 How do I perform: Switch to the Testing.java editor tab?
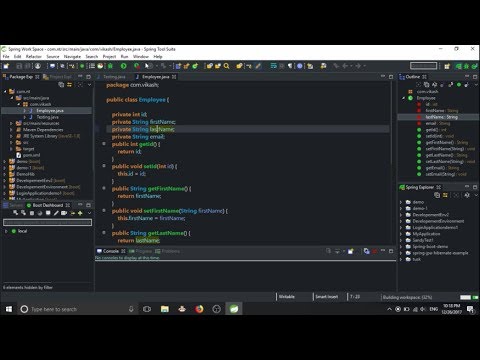pyautogui.click(x=114, y=77)
